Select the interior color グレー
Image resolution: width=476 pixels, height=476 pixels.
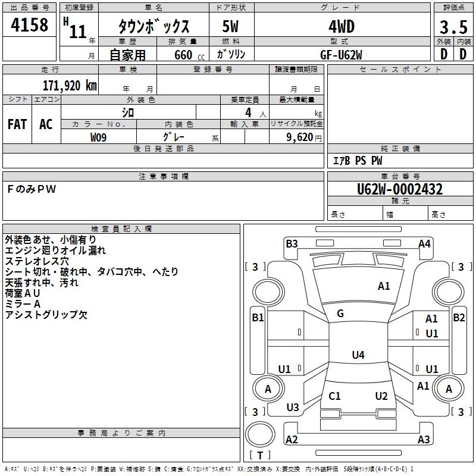173,137
